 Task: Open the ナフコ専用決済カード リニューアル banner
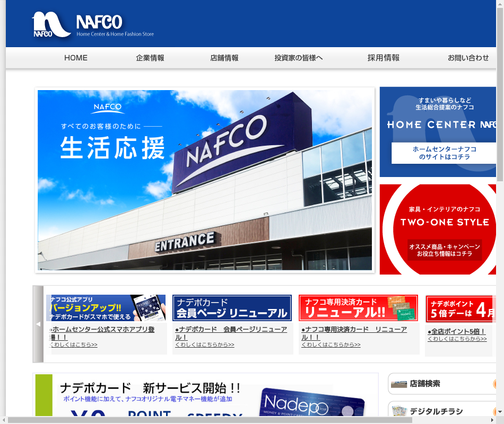358,308
